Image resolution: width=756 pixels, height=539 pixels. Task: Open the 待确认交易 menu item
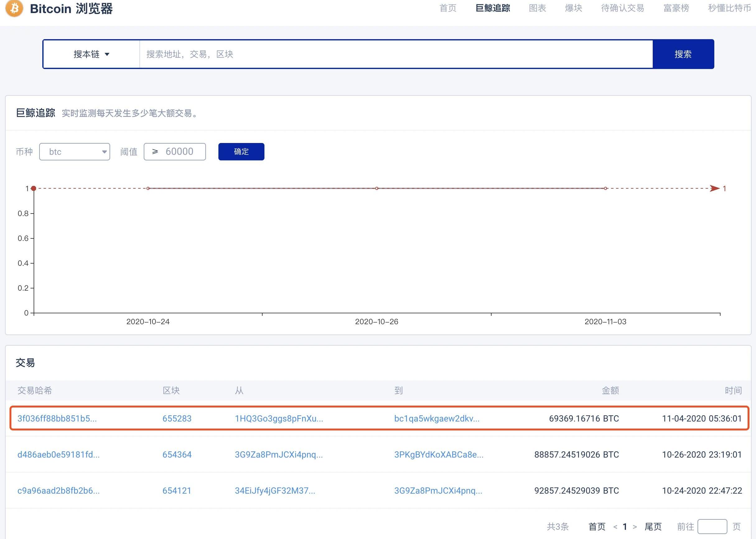point(623,8)
